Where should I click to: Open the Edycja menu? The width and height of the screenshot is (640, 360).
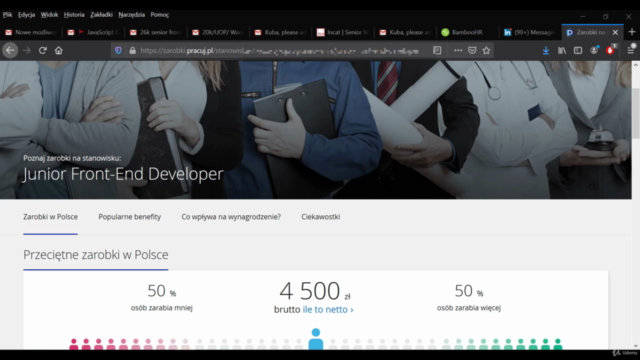click(x=27, y=15)
